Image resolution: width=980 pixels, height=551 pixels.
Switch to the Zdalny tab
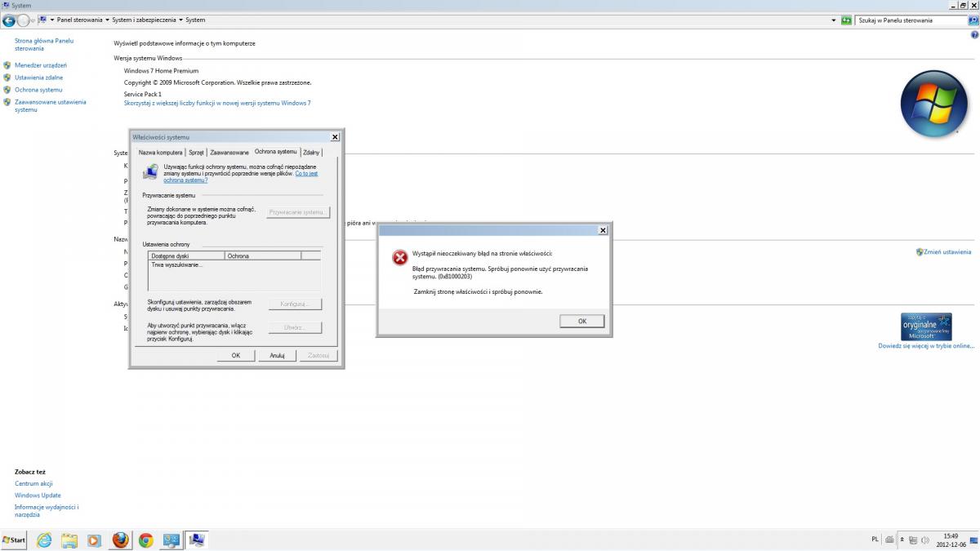coord(311,153)
